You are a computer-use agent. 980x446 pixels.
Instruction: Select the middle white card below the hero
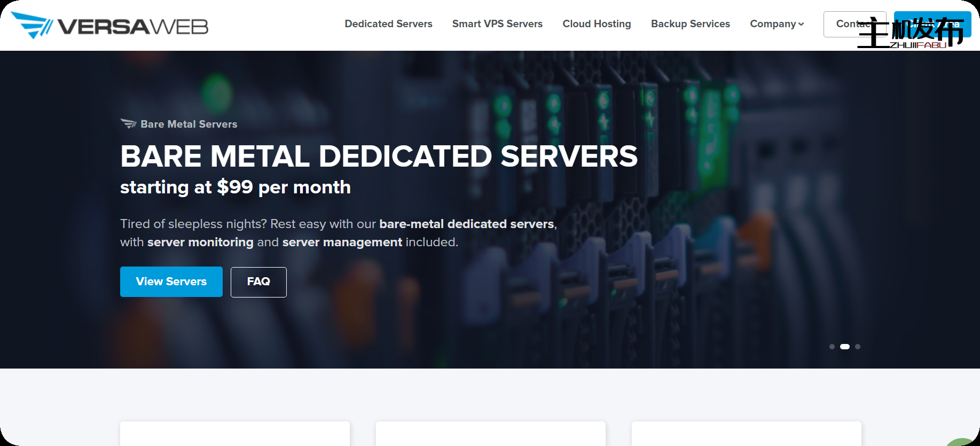pyautogui.click(x=490, y=433)
